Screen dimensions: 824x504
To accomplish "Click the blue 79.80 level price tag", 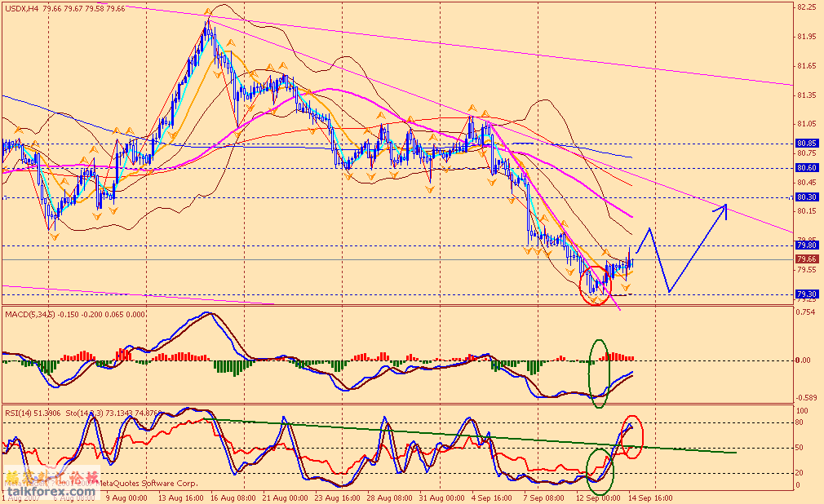I will click(807, 245).
